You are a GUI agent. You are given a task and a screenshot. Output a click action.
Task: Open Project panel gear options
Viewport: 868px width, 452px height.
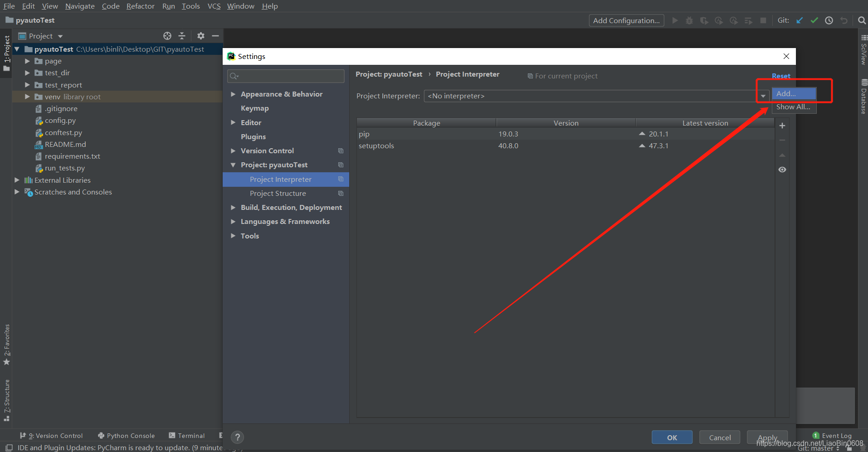tap(201, 36)
